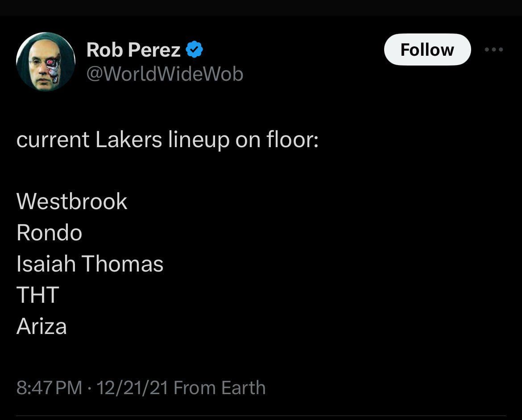Click the Rob Perez display name

click(x=133, y=49)
